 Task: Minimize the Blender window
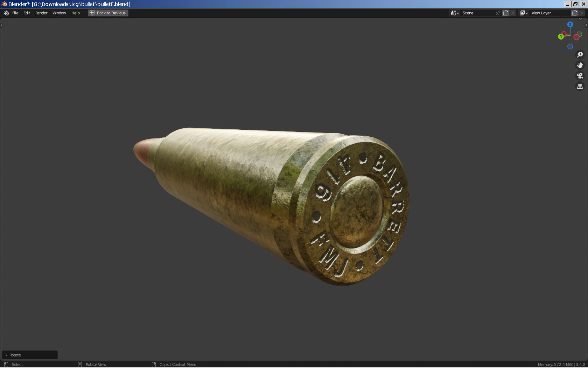(x=568, y=4)
